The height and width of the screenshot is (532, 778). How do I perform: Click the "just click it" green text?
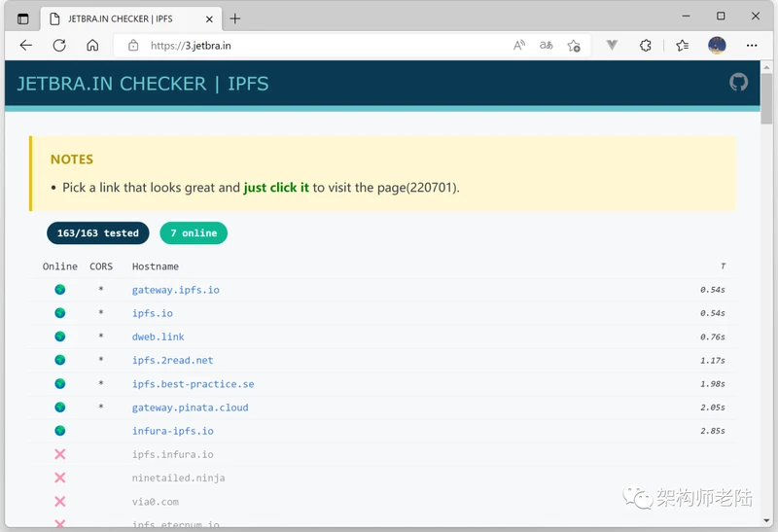tap(276, 188)
